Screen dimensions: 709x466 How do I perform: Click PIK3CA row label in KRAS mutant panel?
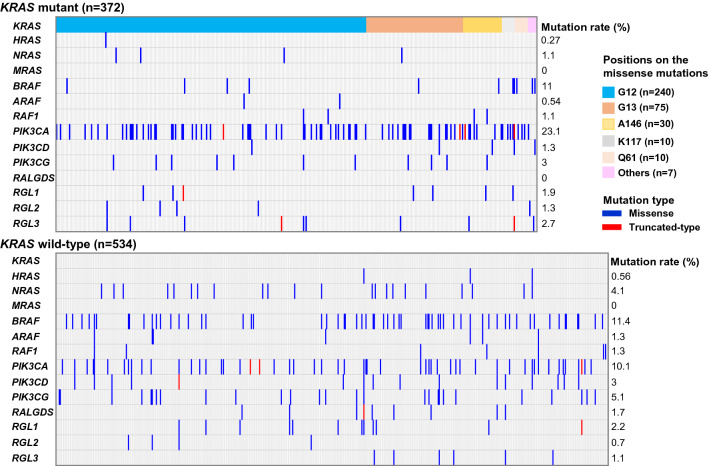[x=24, y=130]
